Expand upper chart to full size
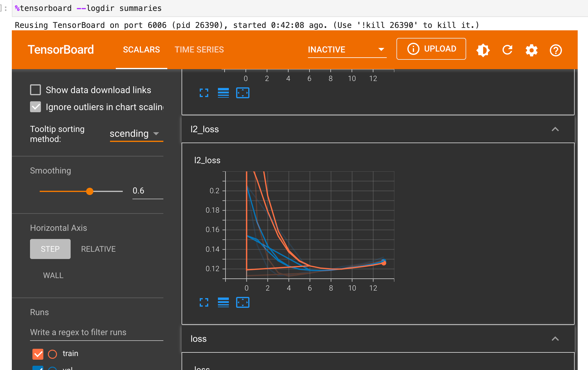 pos(204,93)
